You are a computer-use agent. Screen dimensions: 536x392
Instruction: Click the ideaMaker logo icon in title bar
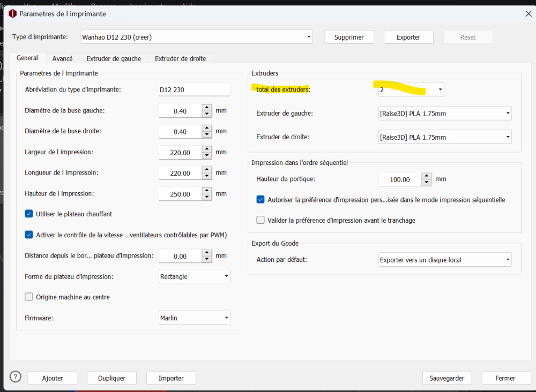tap(13, 14)
